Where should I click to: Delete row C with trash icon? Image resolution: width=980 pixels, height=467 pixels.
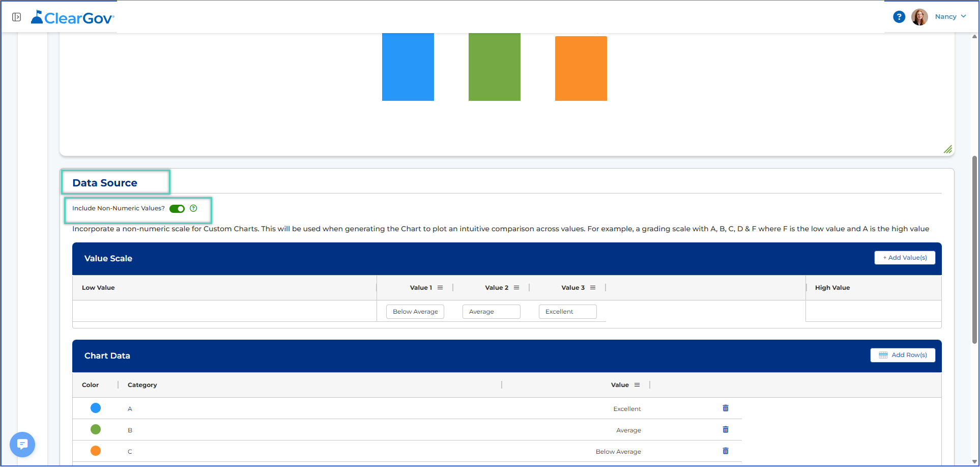726,451
